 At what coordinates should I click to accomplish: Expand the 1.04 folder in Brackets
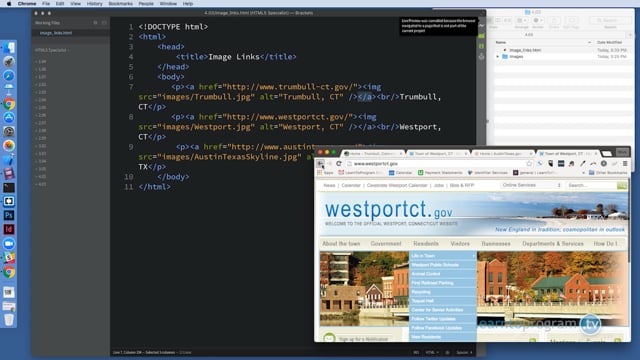pyautogui.click(x=40, y=62)
